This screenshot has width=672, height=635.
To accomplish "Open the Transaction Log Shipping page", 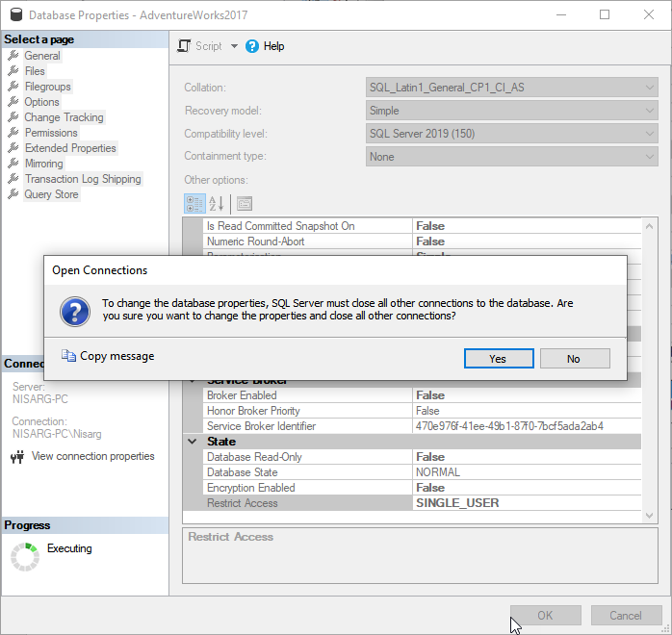I will point(83,179).
